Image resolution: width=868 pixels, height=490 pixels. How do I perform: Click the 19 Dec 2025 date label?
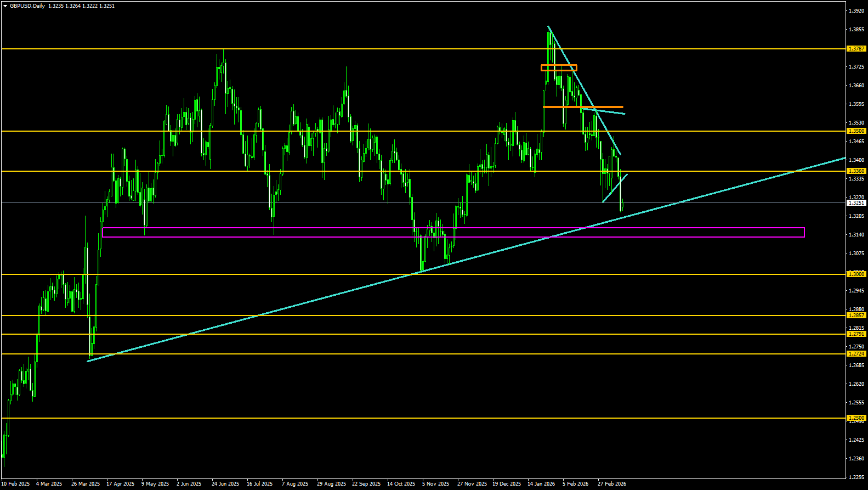[507, 484]
